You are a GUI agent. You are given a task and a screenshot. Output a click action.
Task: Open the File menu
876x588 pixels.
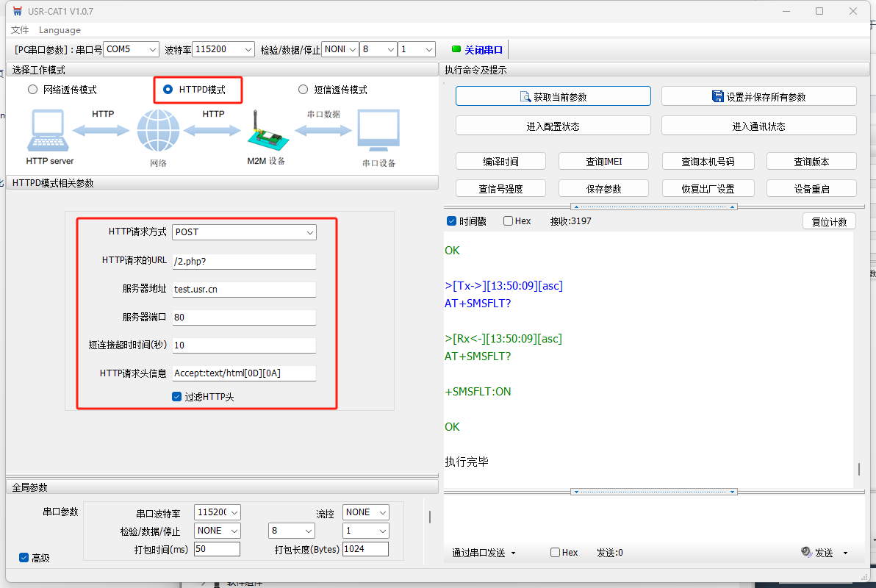(20, 30)
